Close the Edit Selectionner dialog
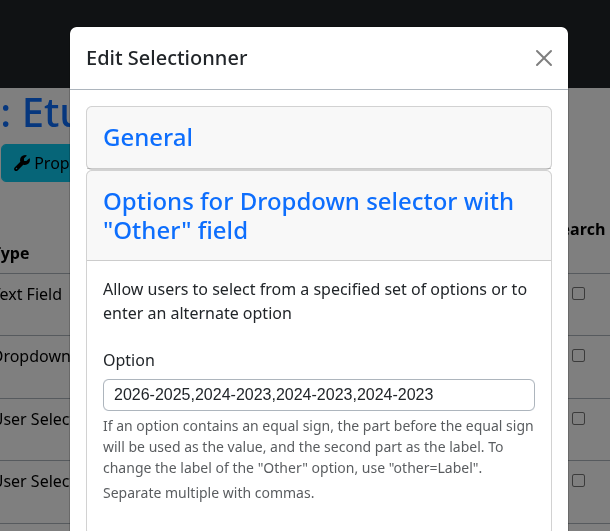610x531 pixels. (x=543, y=58)
